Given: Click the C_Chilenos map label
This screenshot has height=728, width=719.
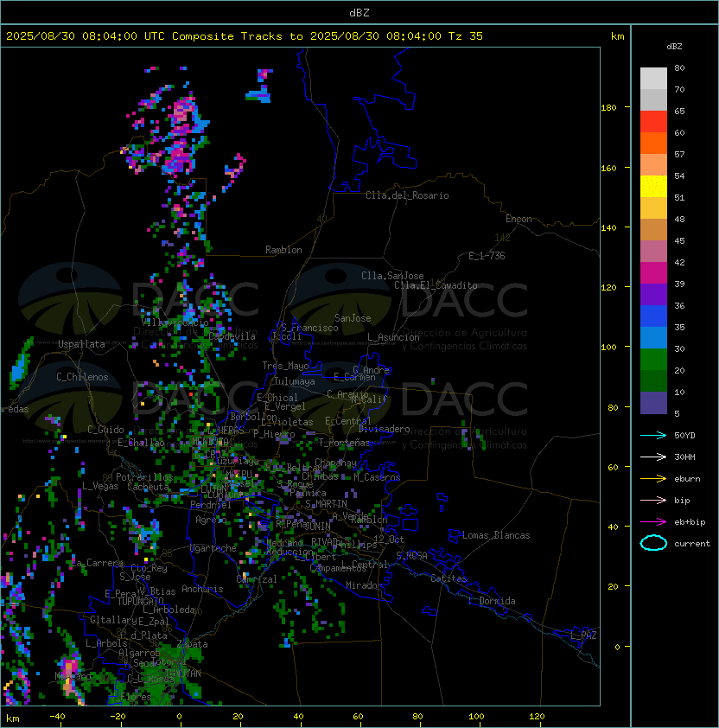Looking at the screenshot, I should [82, 377].
